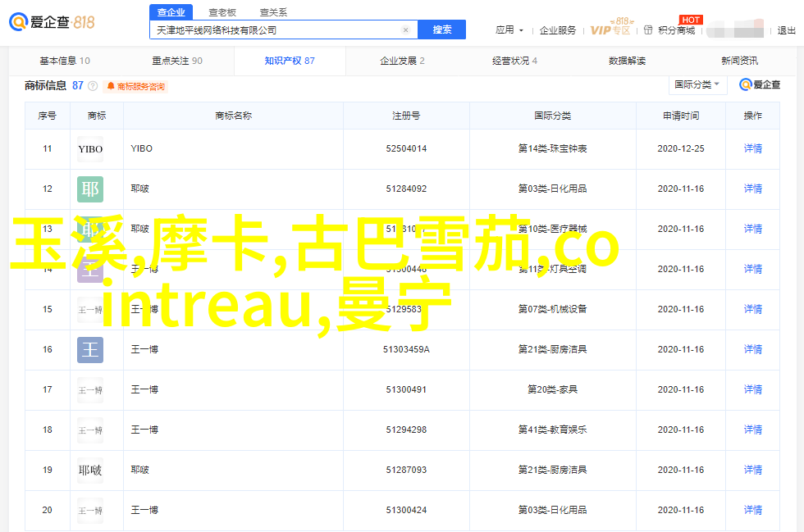The width and height of the screenshot is (804, 532).
Task: Open the 新闻资讯 tab
Action: [739, 61]
